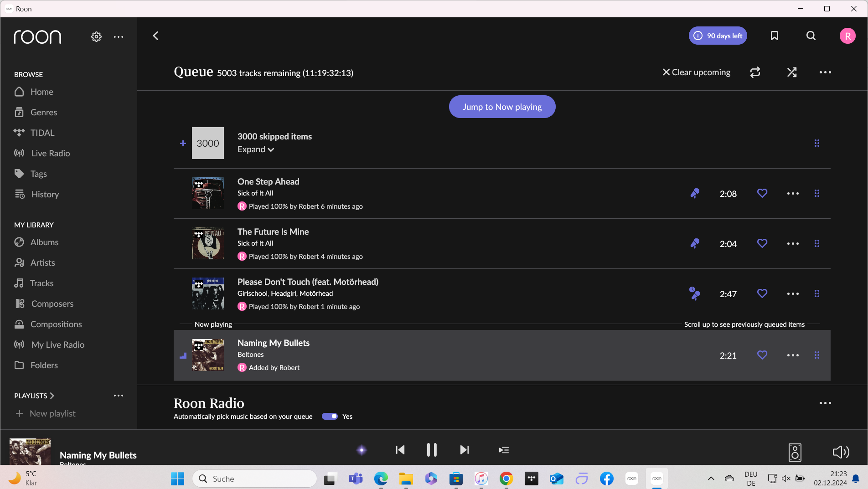Screen dimensions: 868x489
Task: Click the One Step Ahead album thumbnail
Action: click(x=208, y=193)
